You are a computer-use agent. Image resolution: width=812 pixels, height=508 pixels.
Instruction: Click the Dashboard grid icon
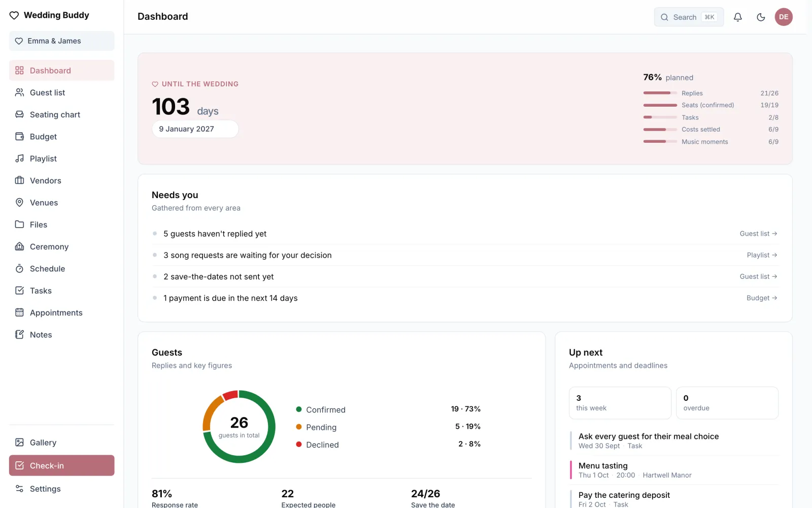(x=19, y=71)
